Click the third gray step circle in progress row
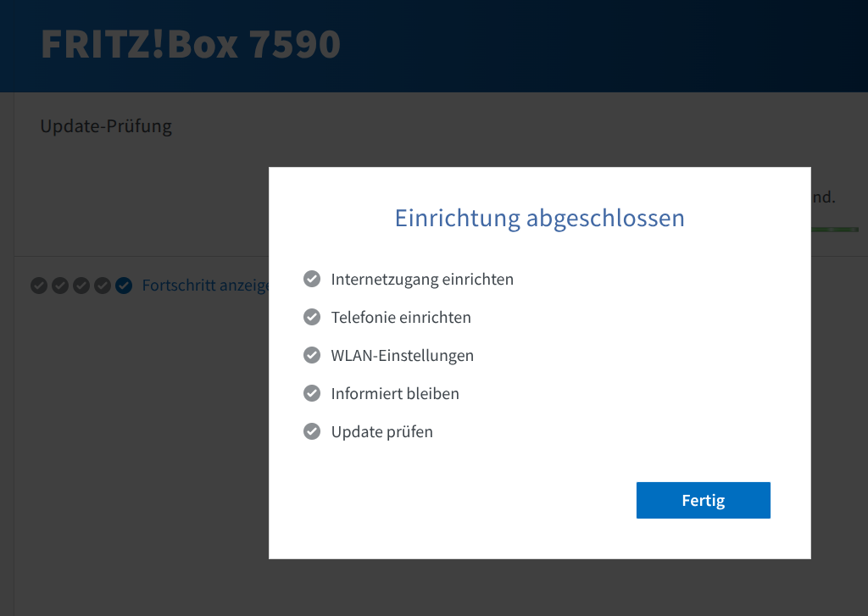 point(81,286)
